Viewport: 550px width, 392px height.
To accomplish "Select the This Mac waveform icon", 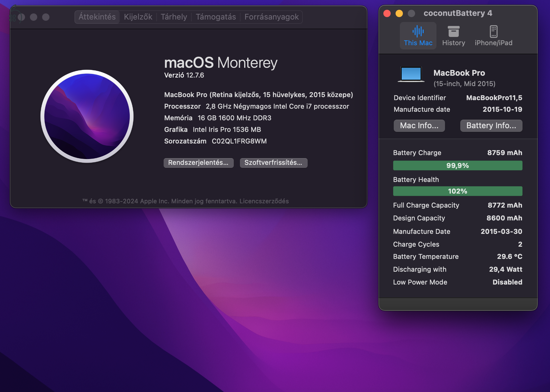I will (418, 31).
